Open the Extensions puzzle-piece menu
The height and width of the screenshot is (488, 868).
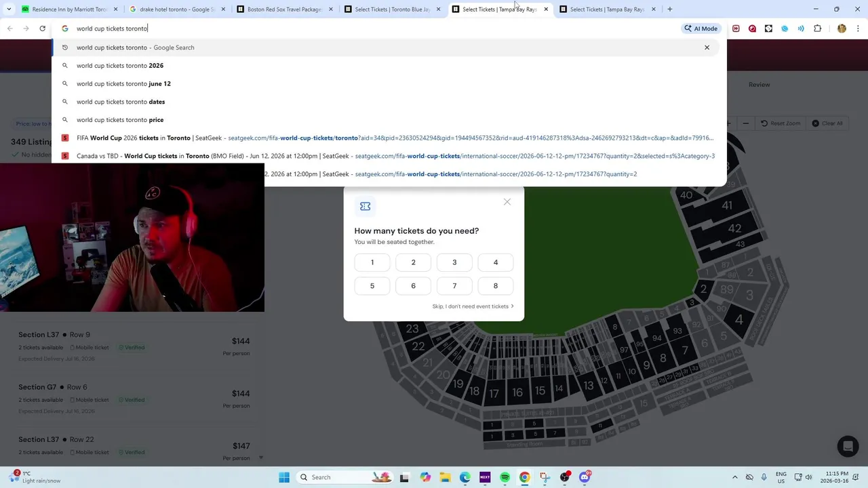coord(817,28)
